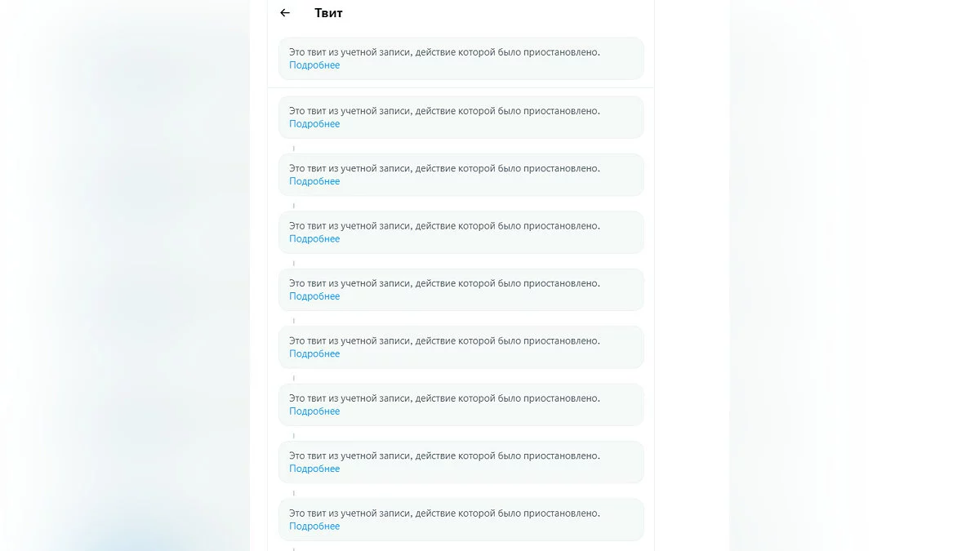Click the fourth suspended-account tweet notice text
The image size is (980, 551).
(x=444, y=226)
